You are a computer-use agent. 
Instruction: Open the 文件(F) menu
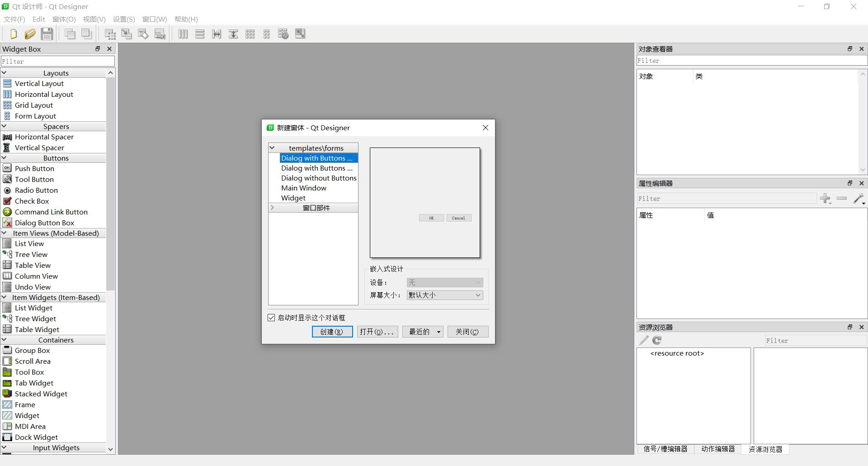(x=14, y=19)
